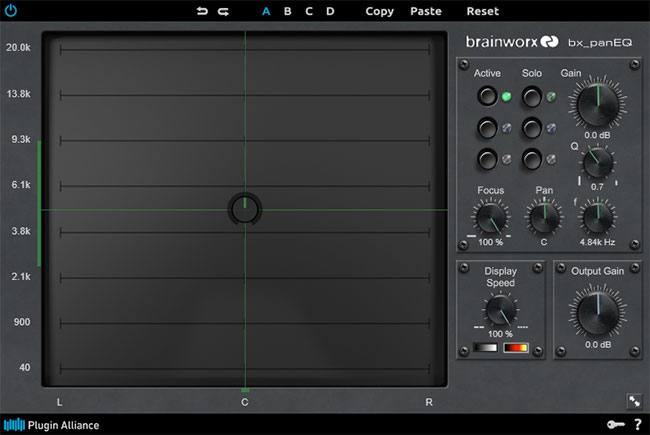650x435 pixels.
Task: Click the frequency knob
Action: 597,218
